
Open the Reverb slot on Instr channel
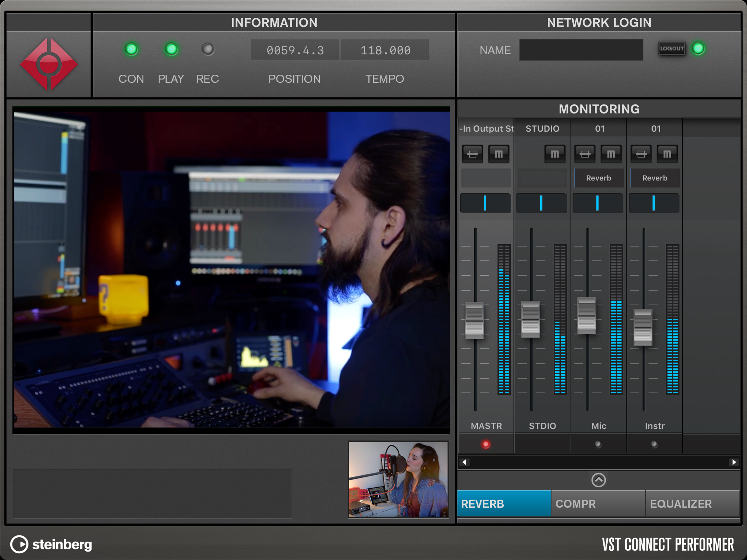point(655,178)
